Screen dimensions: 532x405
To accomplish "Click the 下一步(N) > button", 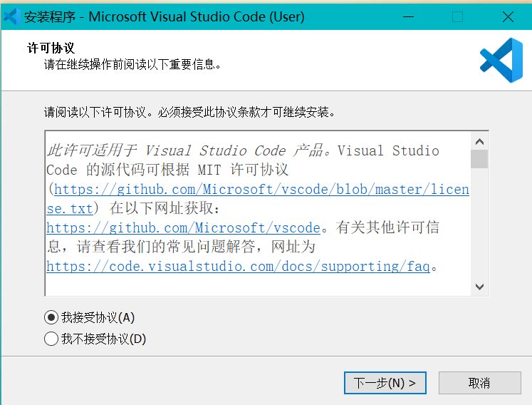I will 385,383.
